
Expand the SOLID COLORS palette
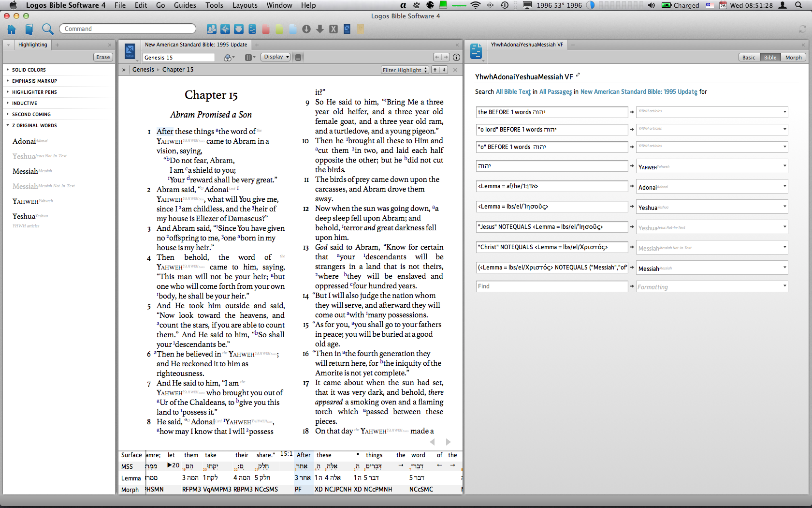pyautogui.click(x=8, y=70)
